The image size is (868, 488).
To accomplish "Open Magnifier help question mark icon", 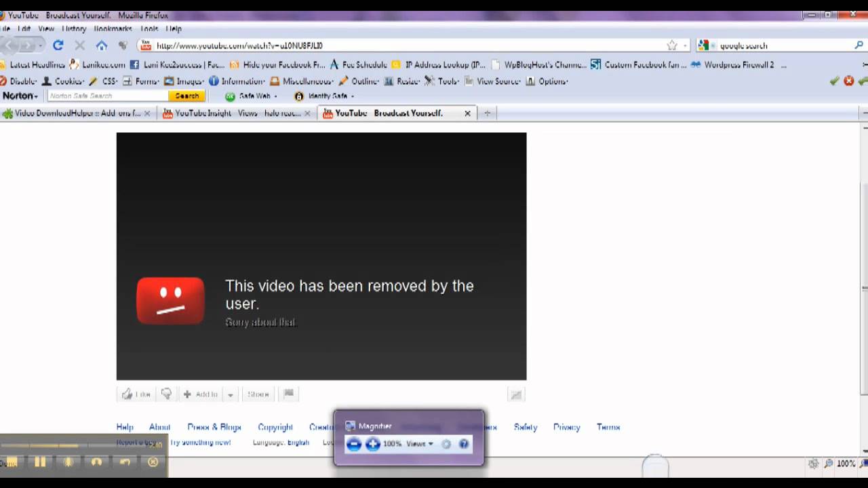I will click(x=464, y=444).
